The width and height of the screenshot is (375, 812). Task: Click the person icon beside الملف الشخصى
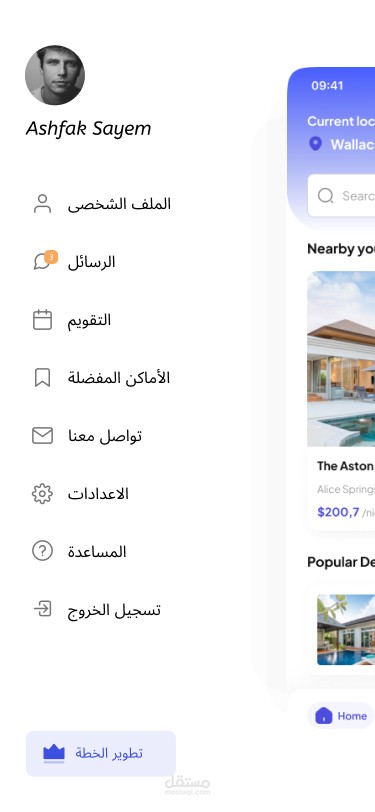click(42, 204)
